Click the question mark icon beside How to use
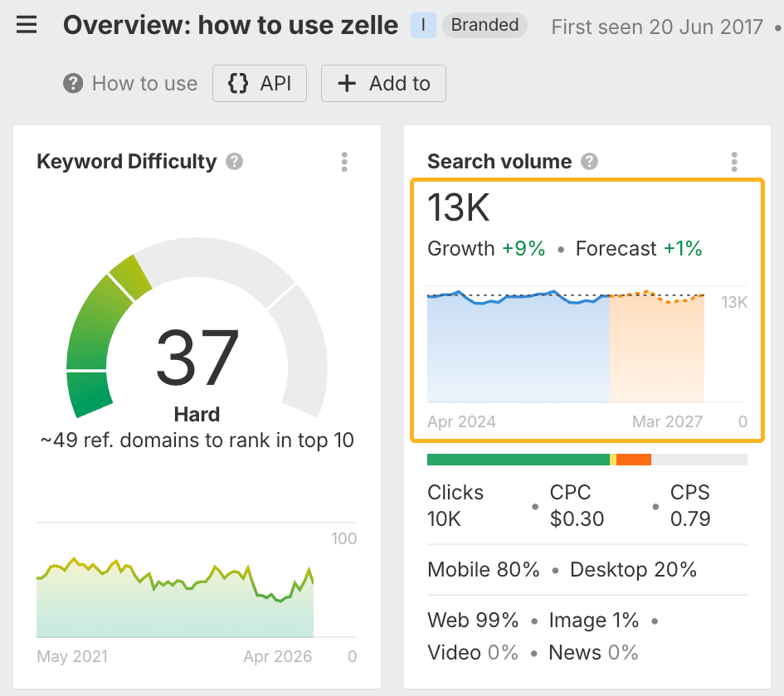Viewport: 784px width, 696px height. pyautogui.click(x=73, y=84)
